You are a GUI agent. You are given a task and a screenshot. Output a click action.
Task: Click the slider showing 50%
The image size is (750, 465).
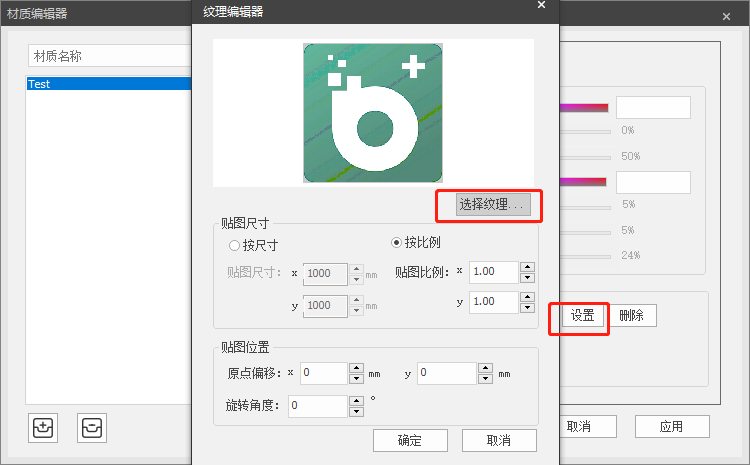pos(585,157)
